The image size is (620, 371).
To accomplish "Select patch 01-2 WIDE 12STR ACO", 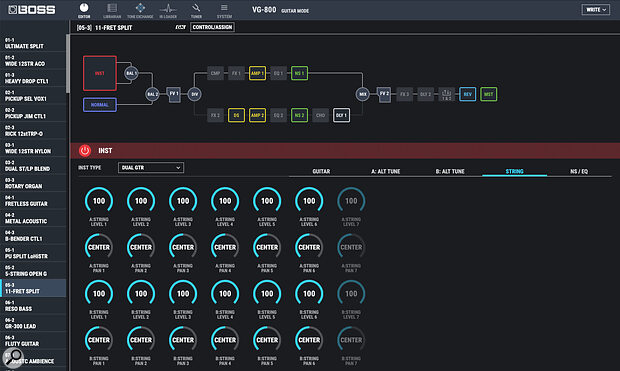I will 33,61.
